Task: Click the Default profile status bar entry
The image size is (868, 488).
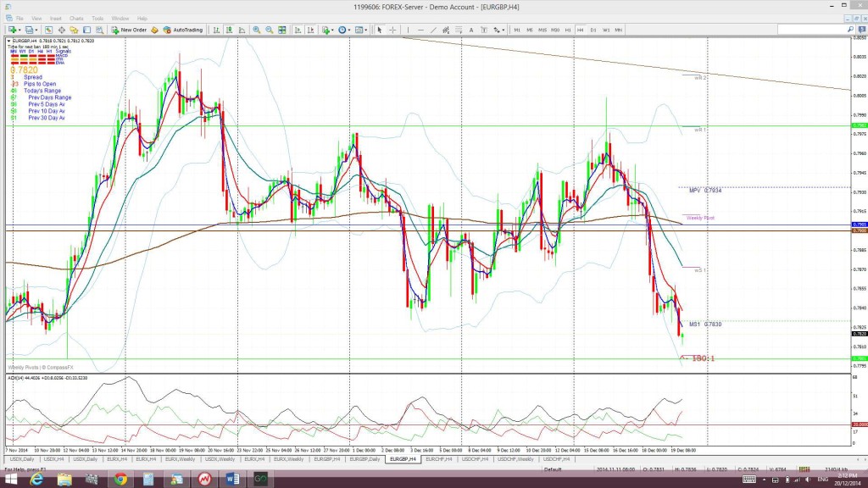Action: click(x=553, y=469)
